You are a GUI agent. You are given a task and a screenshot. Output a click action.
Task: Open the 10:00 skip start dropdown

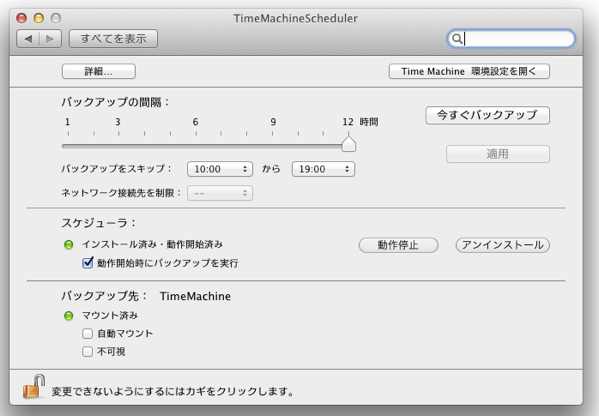(x=220, y=169)
